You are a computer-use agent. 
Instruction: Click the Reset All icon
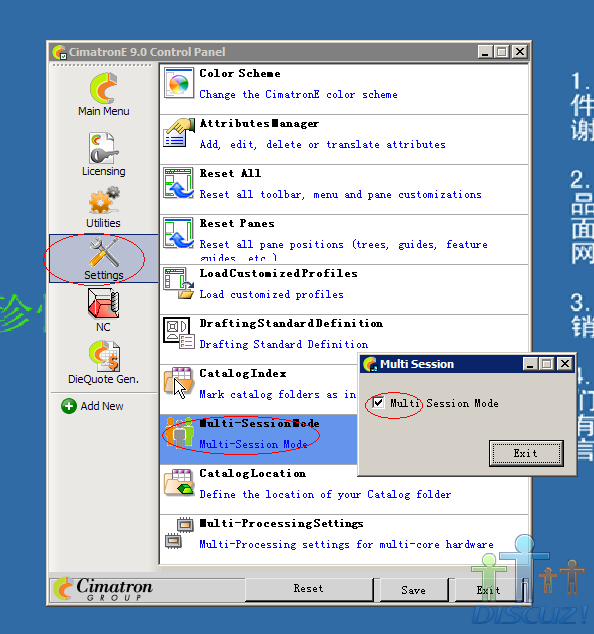178,183
